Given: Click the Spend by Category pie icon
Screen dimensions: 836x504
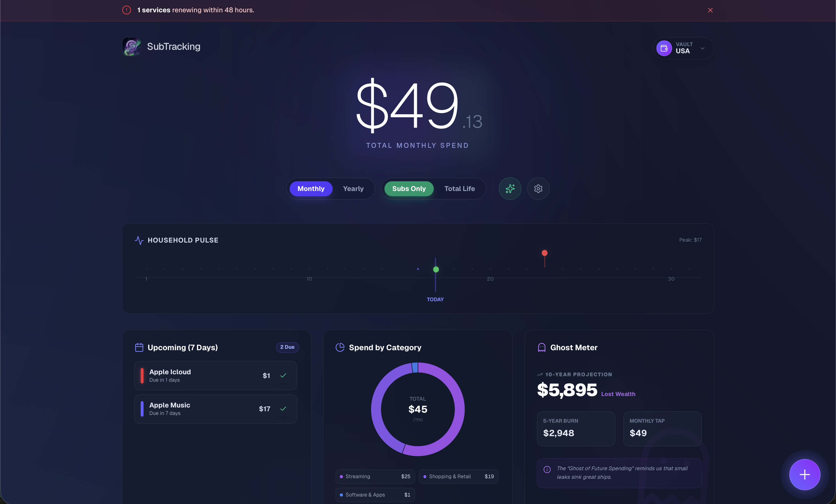Looking at the screenshot, I should 340,347.
